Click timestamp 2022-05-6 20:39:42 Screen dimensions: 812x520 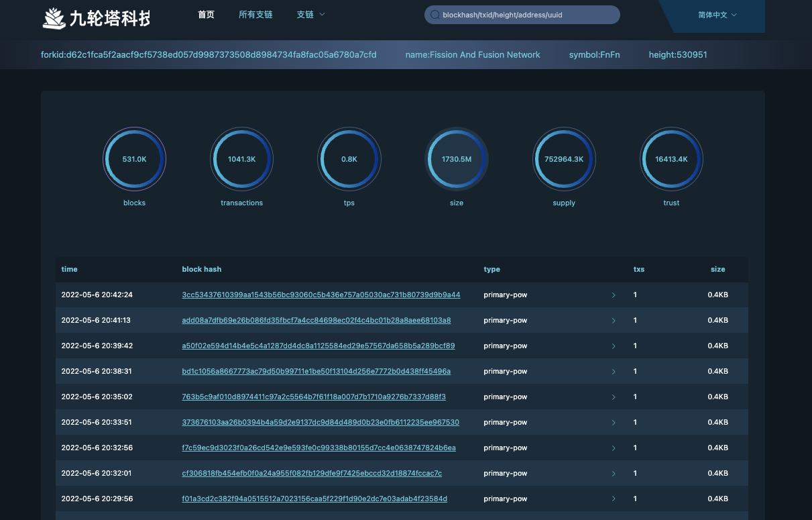click(97, 346)
